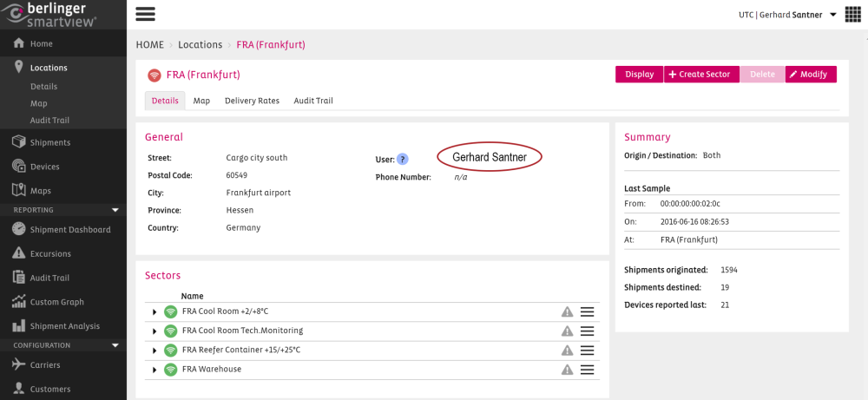Open the apps grid icon top right
The width and height of the screenshot is (868, 400).
[852, 15]
